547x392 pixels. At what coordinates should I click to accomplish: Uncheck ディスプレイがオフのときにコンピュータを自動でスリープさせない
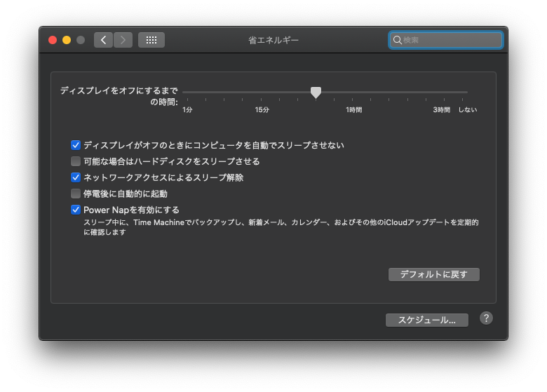point(76,145)
